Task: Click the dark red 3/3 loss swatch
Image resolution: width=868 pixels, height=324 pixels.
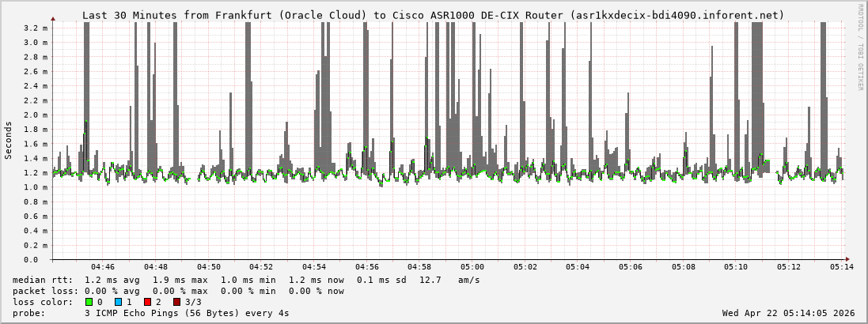Action: pos(176,302)
